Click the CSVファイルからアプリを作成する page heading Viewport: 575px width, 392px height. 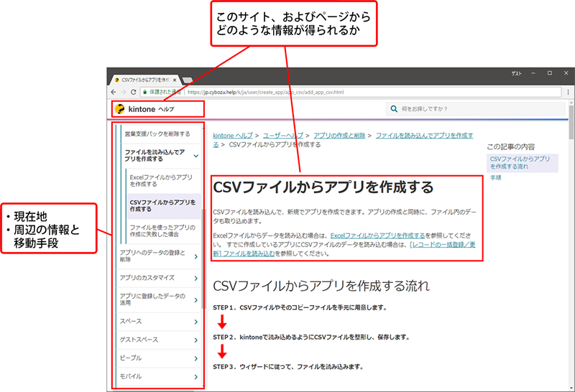(323, 187)
